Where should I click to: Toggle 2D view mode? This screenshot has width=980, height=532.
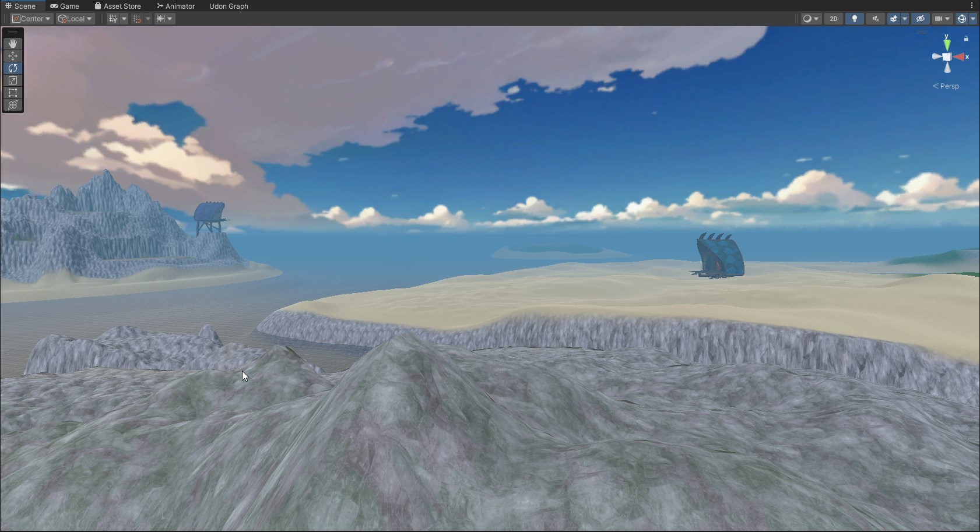pyautogui.click(x=833, y=19)
